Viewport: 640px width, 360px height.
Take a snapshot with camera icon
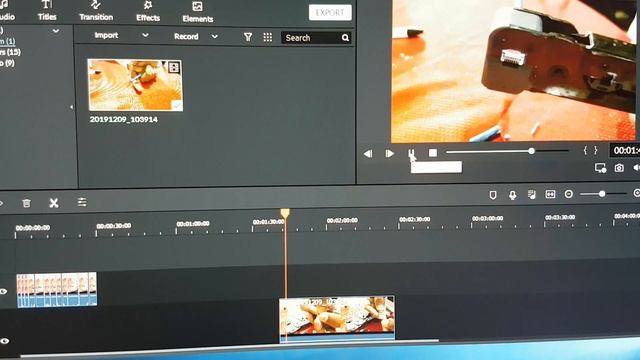coord(619,168)
